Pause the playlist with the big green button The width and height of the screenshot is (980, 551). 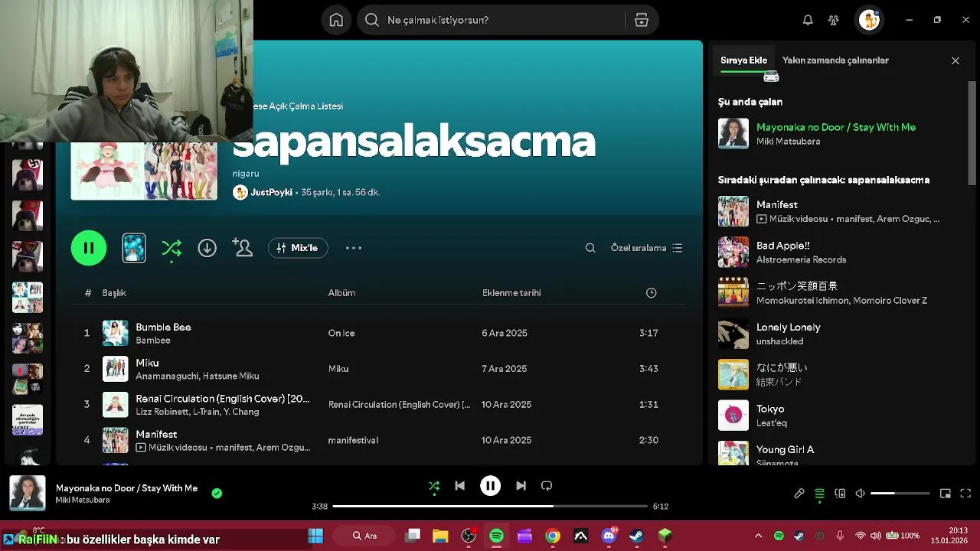coord(89,248)
